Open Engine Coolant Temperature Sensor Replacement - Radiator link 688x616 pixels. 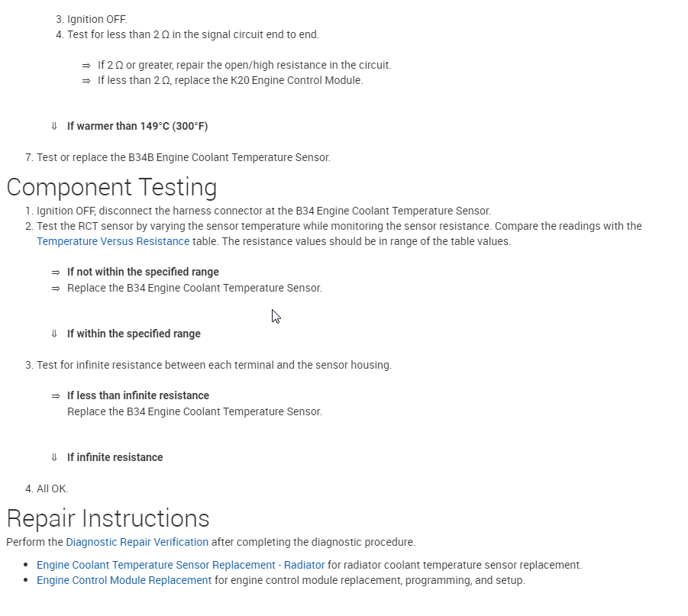(181, 565)
